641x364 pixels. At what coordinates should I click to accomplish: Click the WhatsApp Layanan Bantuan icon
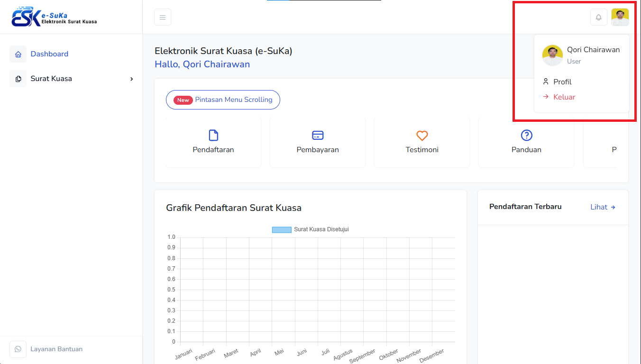click(x=18, y=349)
